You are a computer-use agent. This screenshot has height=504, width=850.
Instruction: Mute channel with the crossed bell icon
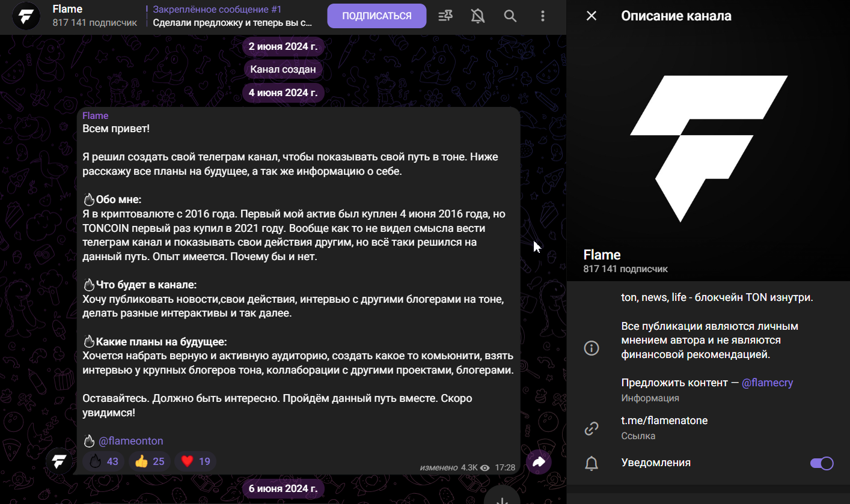click(x=478, y=16)
